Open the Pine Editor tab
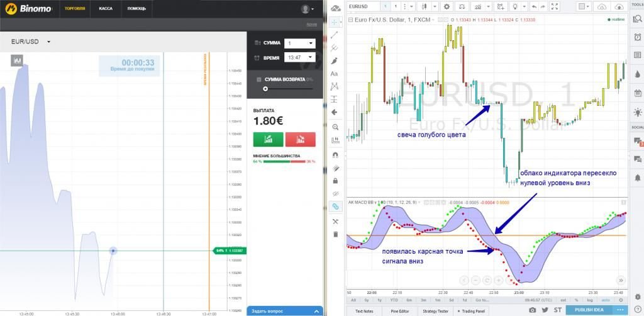Viewport: 644px width, 316px height. pos(398,311)
